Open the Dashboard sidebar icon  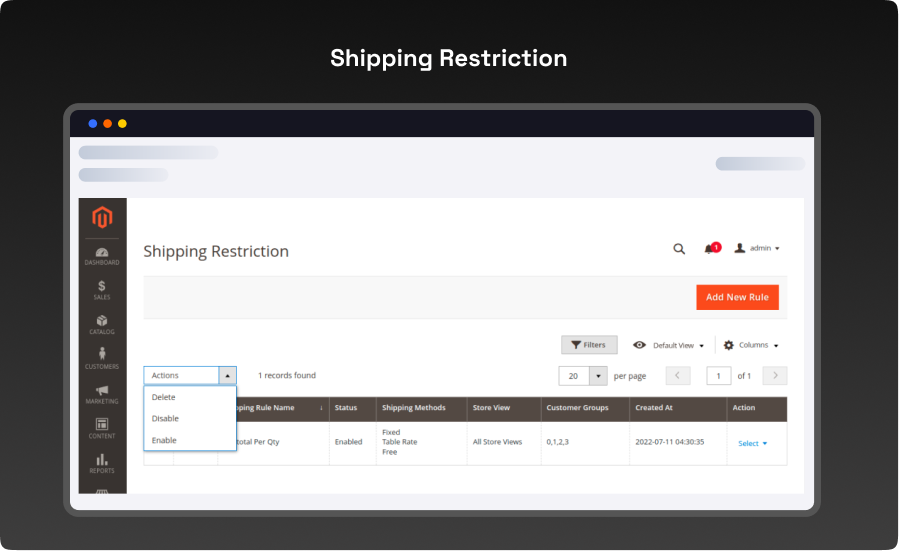coord(102,255)
